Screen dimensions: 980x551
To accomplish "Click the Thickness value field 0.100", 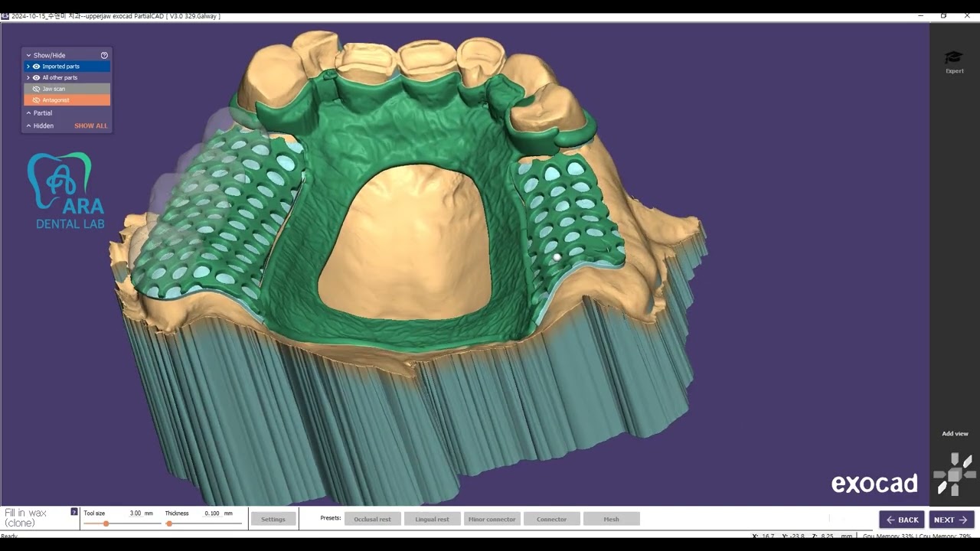I will (212, 514).
